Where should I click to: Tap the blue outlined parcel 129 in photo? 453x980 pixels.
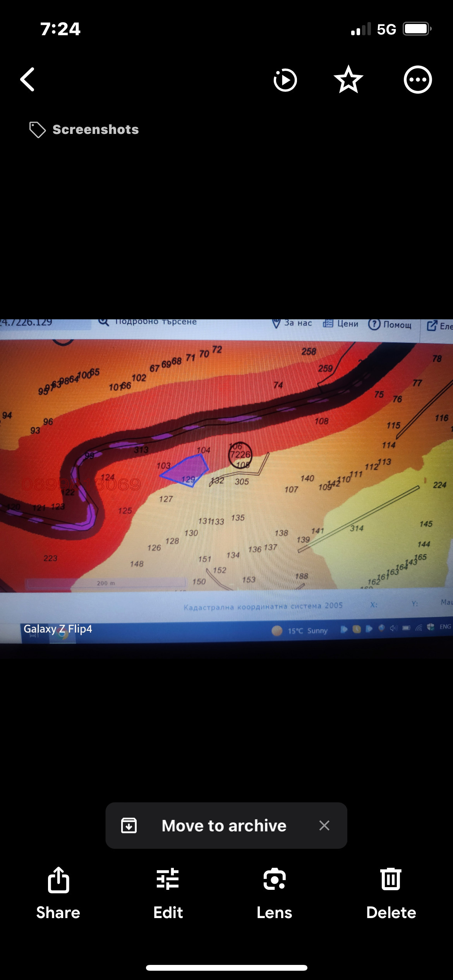(x=187, y=469)
